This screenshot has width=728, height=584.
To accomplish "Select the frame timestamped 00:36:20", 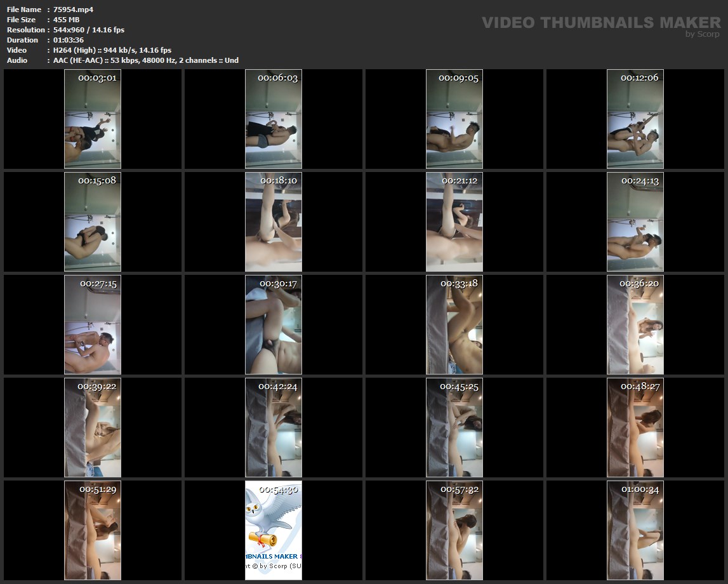I will point(635,325).
